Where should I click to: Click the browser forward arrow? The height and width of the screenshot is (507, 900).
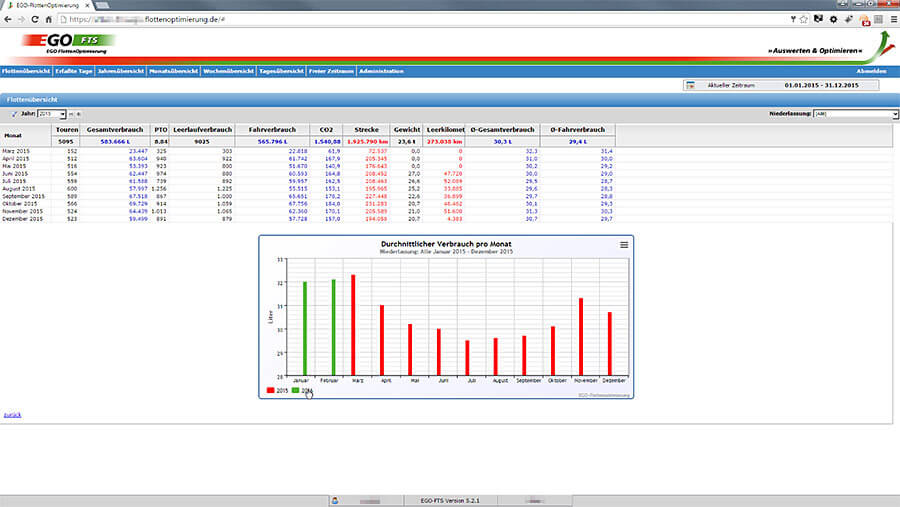pos(21,20)
